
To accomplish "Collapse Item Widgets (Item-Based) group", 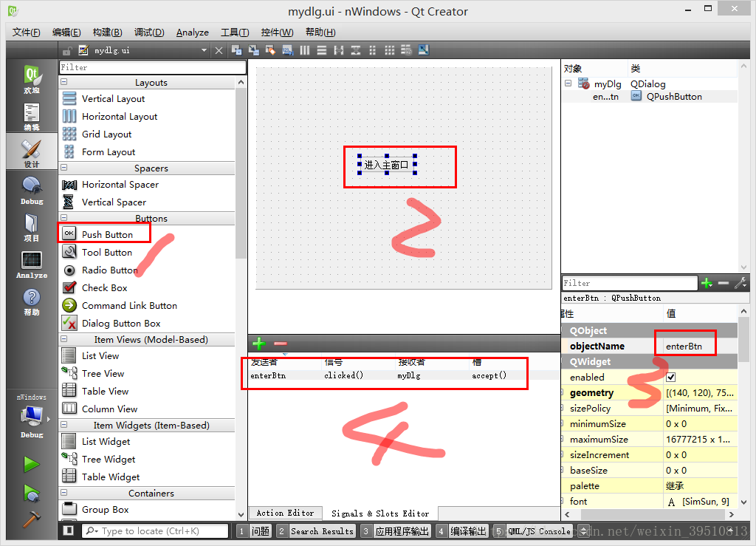I will click(64, 425).
